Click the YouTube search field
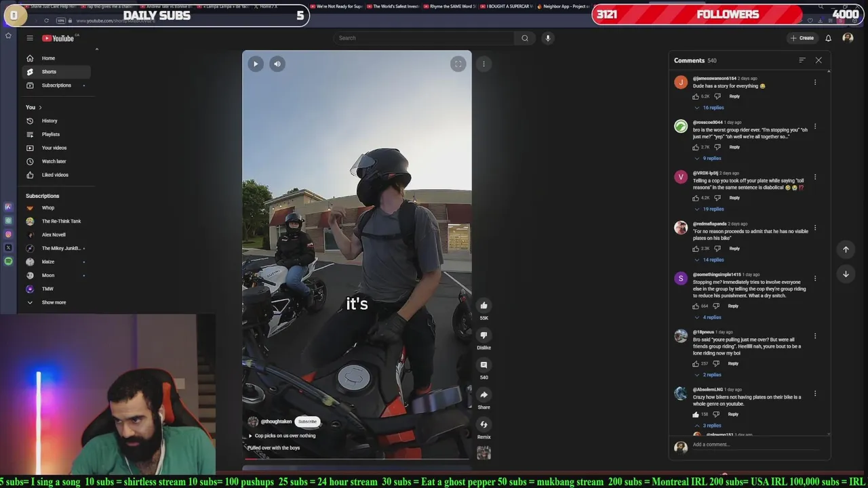The width and height of the screenshot is (868, 488). (x=424, y=38)
